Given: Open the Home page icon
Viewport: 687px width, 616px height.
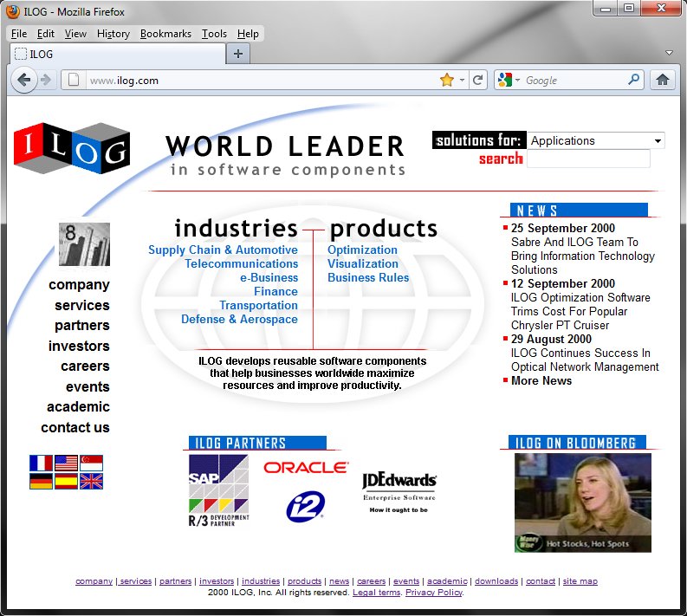Looking at the screenshot, I should coord(663,80).
